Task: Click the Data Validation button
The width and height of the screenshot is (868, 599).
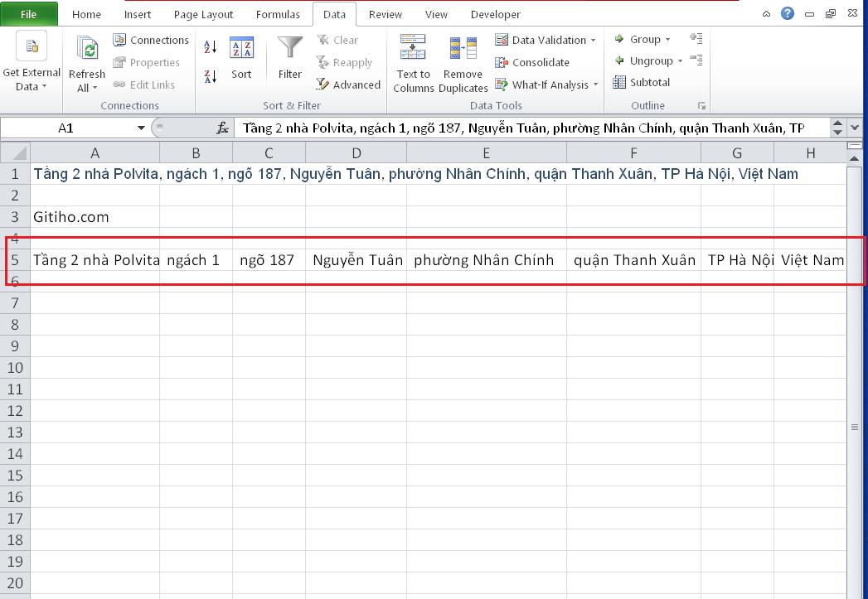Action: click(541, 40)
